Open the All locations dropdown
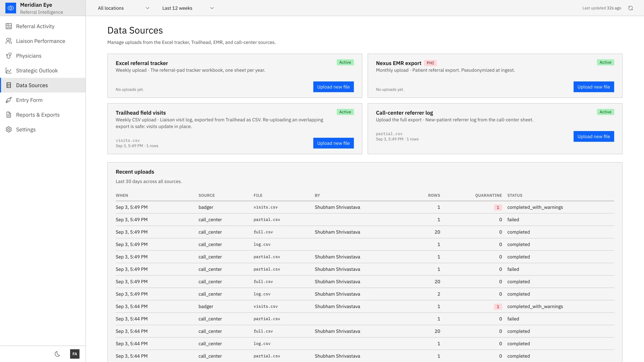This screenshot has width=644, height=362. [x=123, y=8]
